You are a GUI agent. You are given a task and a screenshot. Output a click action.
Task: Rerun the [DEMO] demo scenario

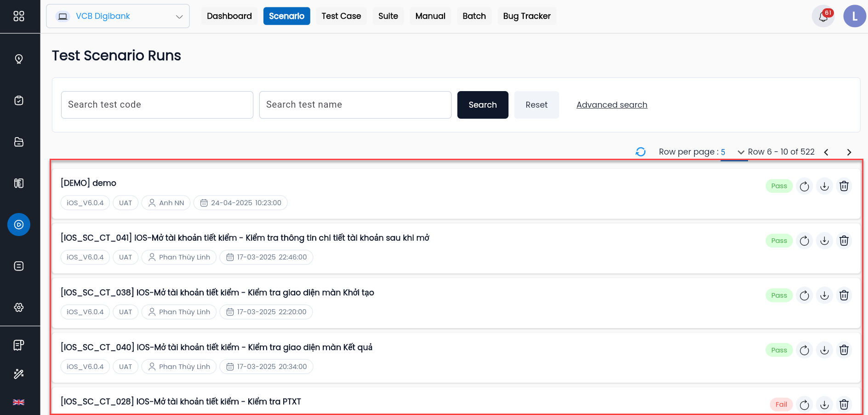click(804, 186)
